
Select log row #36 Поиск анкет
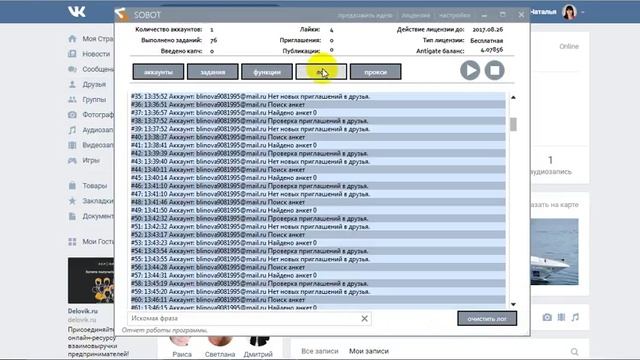point(318,104)
